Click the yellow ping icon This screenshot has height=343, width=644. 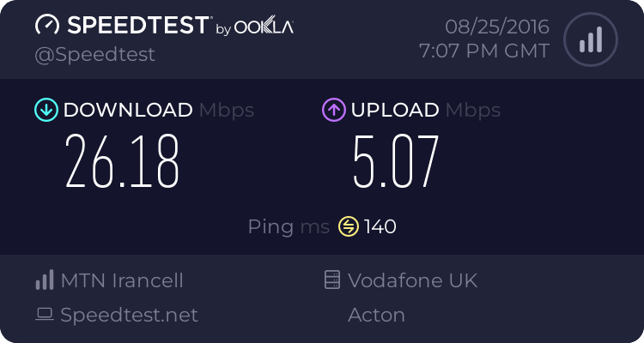pos(349,226)
